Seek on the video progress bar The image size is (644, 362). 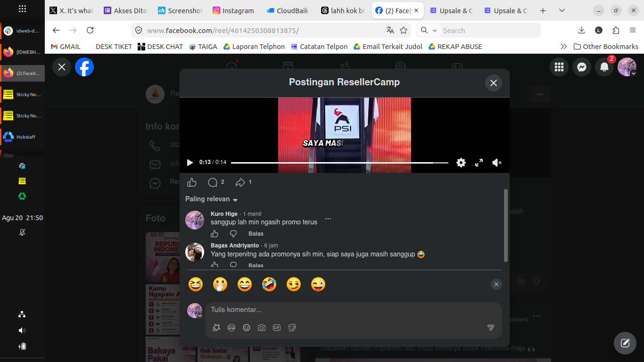coord(339,163)
